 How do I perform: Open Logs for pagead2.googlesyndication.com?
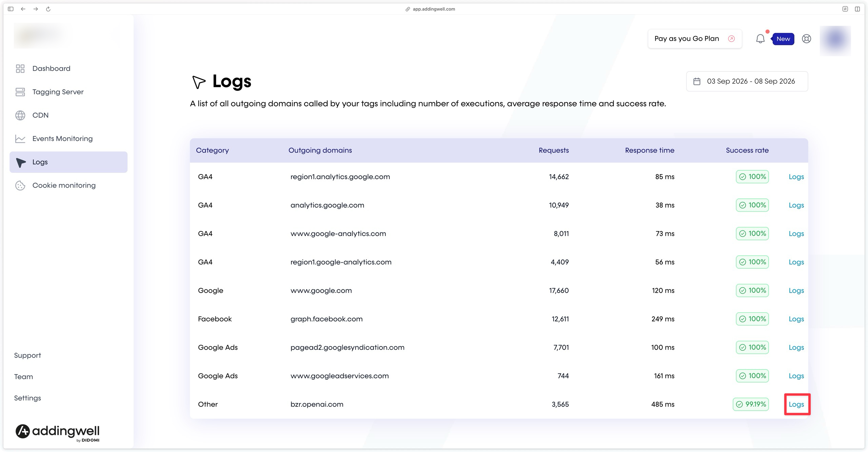point(796,348)
